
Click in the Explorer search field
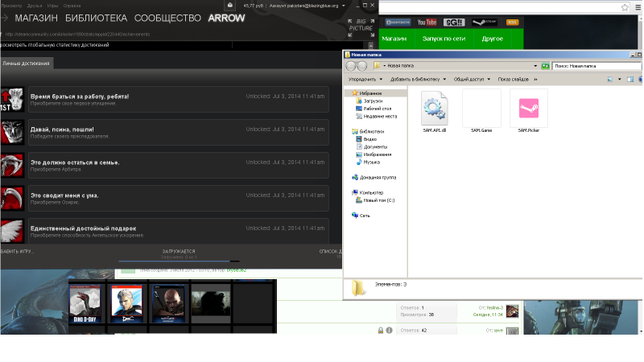597,66
